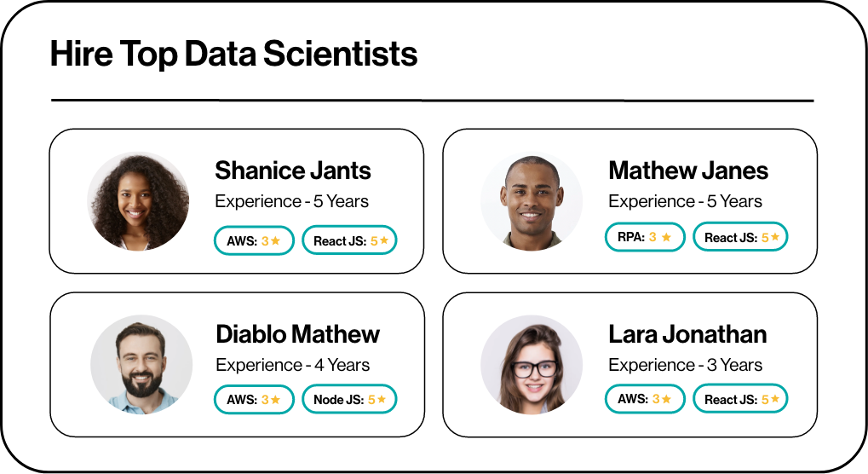868x474 pixels.
Task: Select Mathew Janes' React JS skill badge
Action: click(740, 237)
